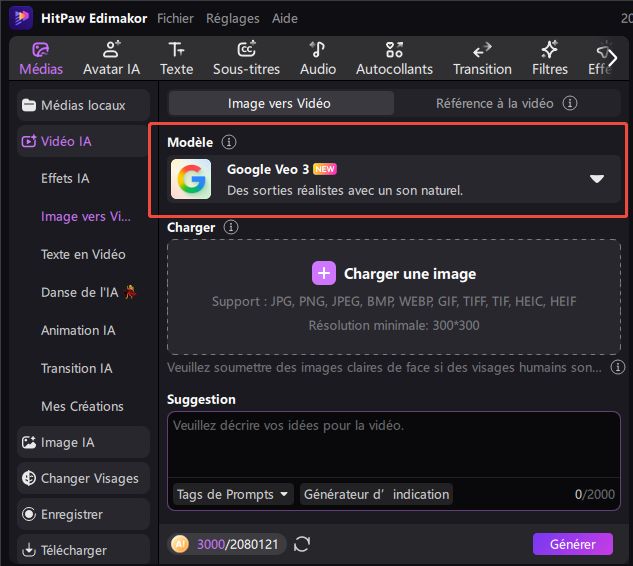Image resolution: width=633 pixels, height=566 pixels.
Task: Open the Tags de Prompts dropdown
Action: pos(232,494)
